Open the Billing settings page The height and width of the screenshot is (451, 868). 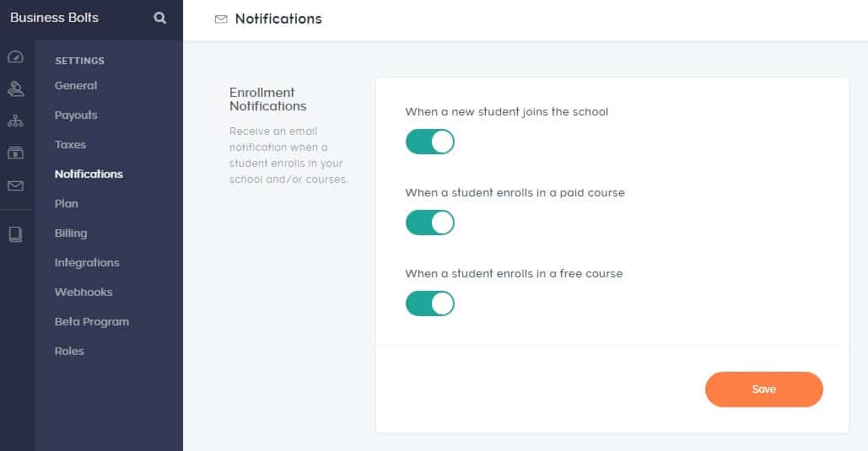pos(71,234)
